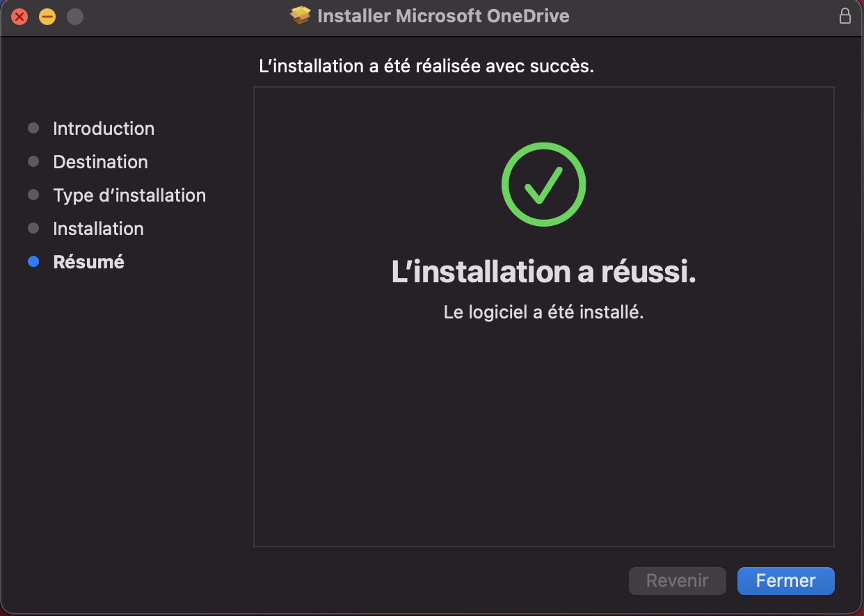Click the blue bullet beside Résumé
This screenshot has height=616, width=864.
tap(33, 262)
